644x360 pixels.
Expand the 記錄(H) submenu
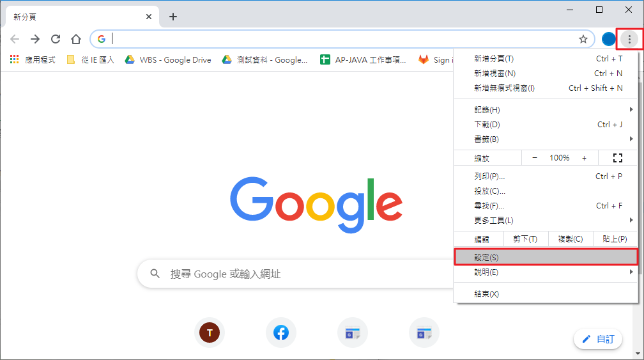[x=546, y=110]
